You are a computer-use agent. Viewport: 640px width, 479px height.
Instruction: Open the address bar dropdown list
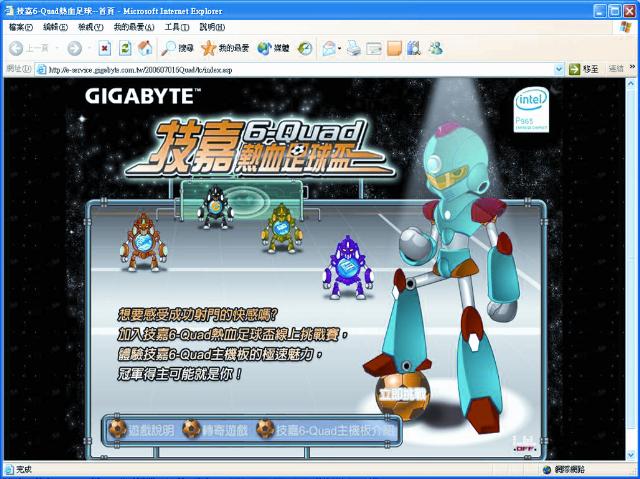click(559, 70)
